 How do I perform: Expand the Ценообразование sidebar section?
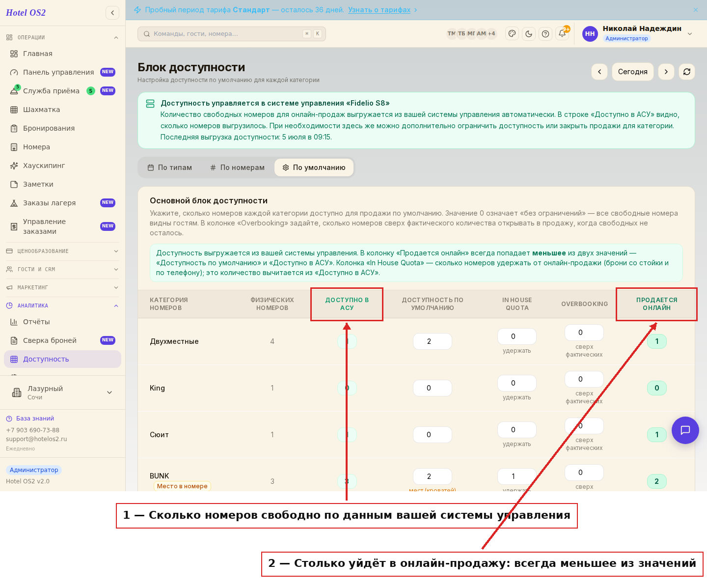pyautogui.click(x=62, y=251)
